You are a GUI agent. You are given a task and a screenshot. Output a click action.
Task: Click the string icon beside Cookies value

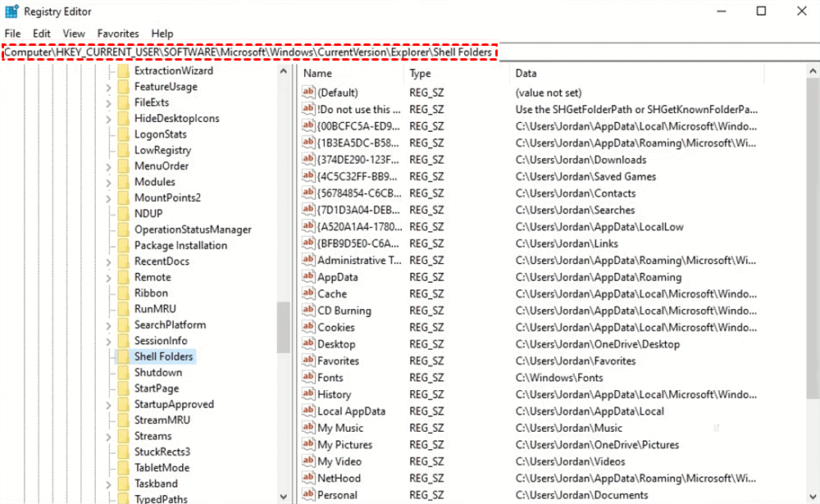coord(308,327)
